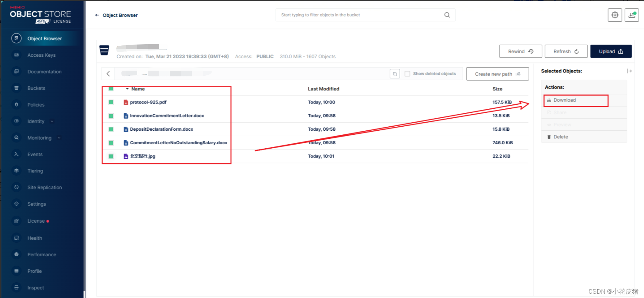
Task: Open Site Replication in the sidebar
Action: click(45, 187)
